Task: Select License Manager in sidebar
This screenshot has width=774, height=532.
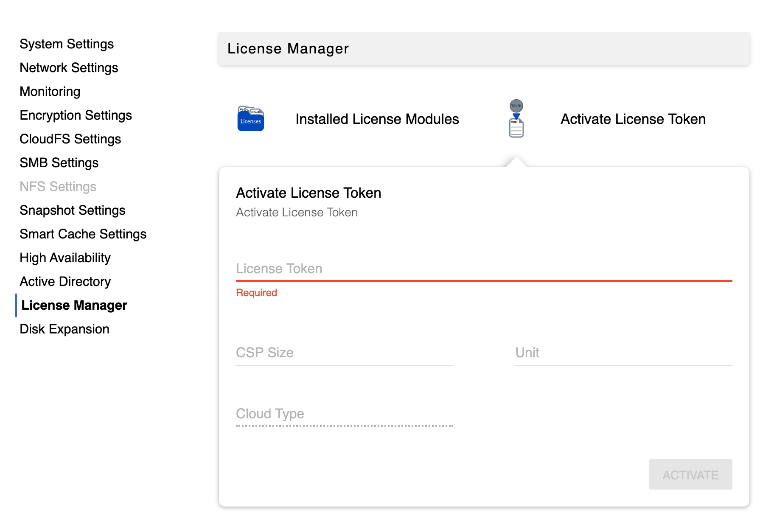Action: click(x=74, y=305)
